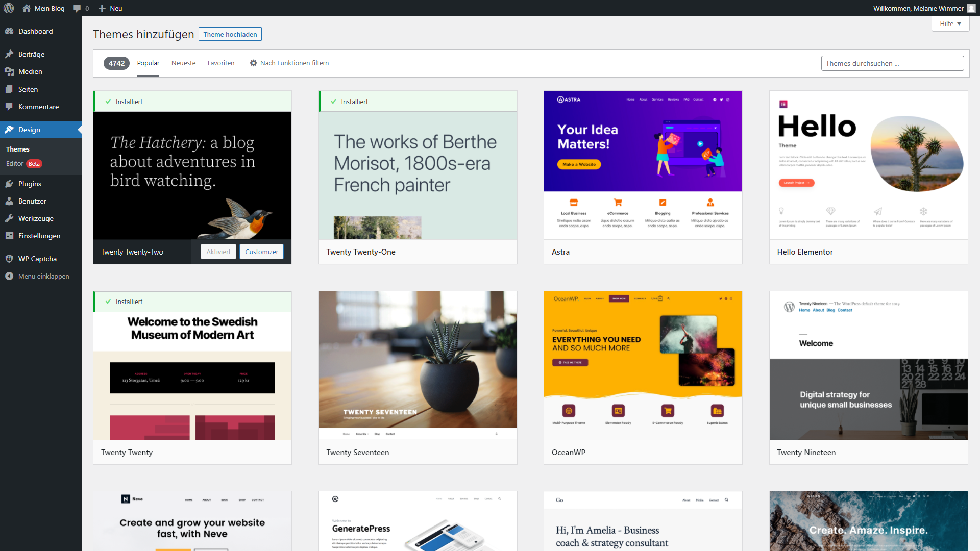Click Mein Blog site link
The height and width of the screenshot is (551, 980).
[x=44, y=8]
